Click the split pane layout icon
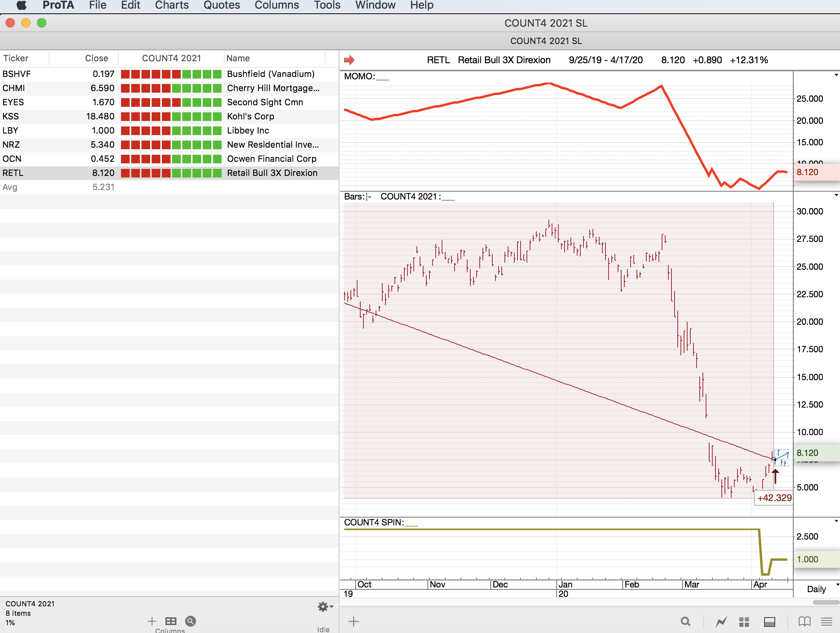Screen dimensions: 840x633 click(769, 622)
